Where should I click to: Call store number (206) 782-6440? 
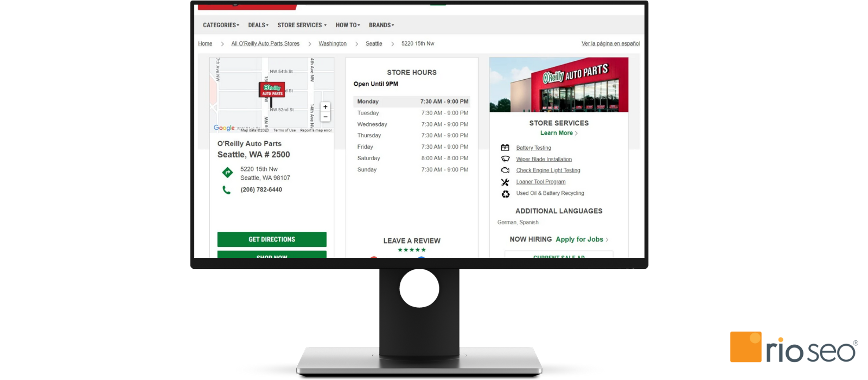pos(261,189)
